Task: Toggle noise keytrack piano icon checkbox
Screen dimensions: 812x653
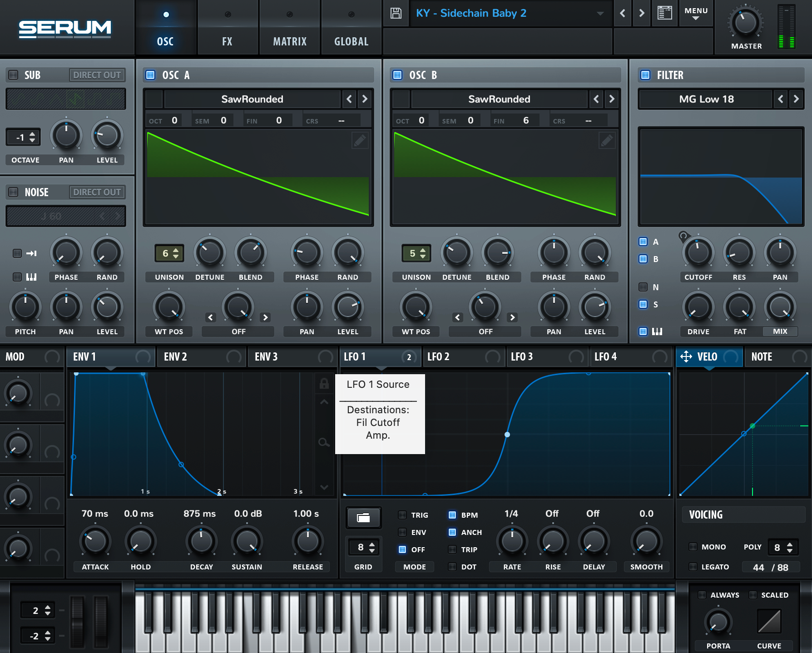Action: click(x=17, y=277)
